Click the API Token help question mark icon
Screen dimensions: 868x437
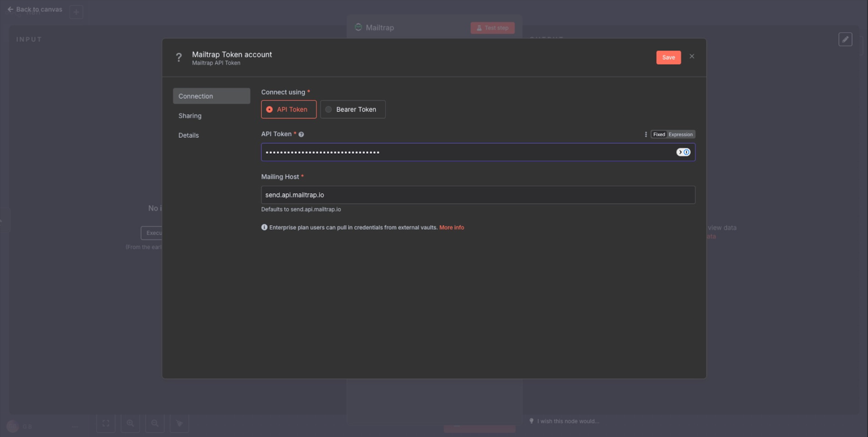[x=301, y=135]
